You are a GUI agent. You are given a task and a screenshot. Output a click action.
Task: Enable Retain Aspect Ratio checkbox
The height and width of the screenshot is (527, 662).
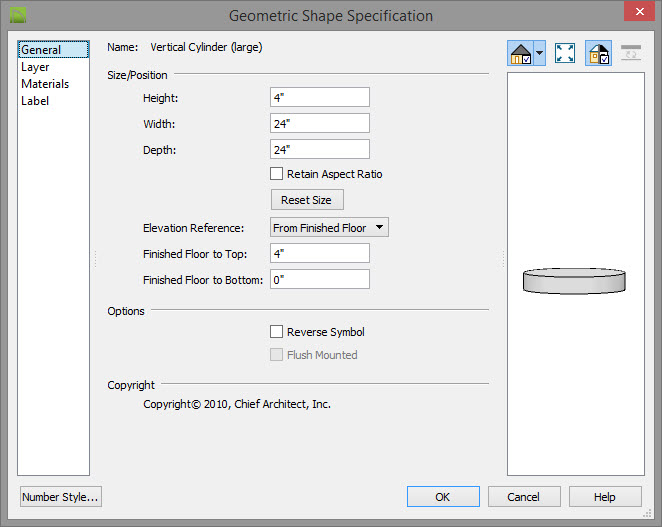click(277, 174)
